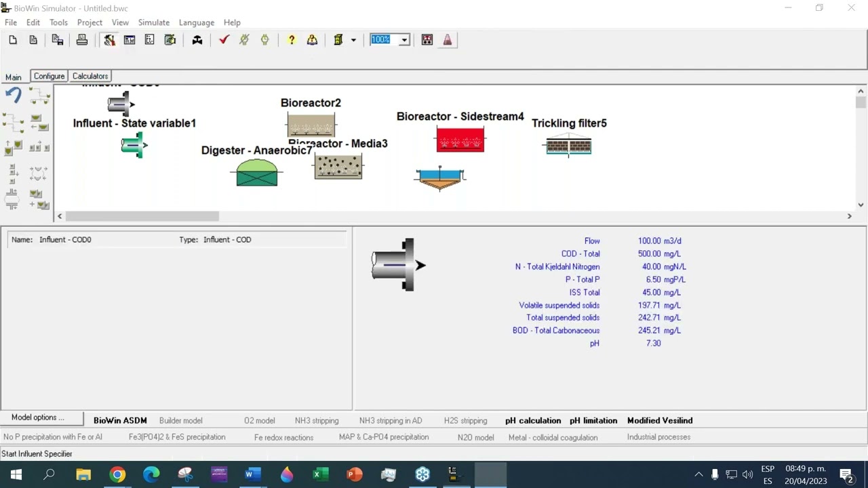This screenshot has width=868, height=488.
Task: Click the red control panel toolbar icon
Action: pyautogui.click(x=427, y=40)
